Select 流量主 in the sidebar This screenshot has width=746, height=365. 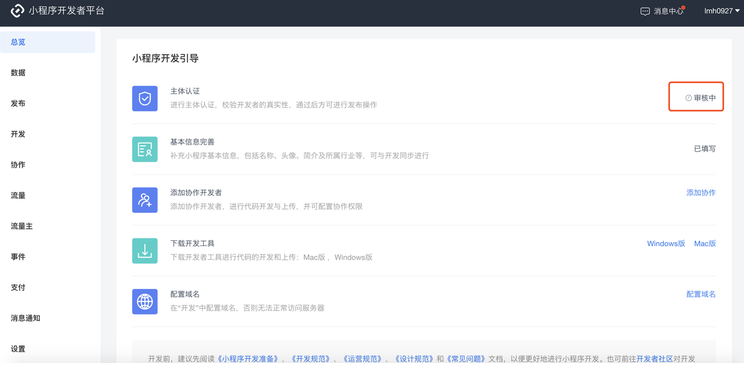[48, 227]
